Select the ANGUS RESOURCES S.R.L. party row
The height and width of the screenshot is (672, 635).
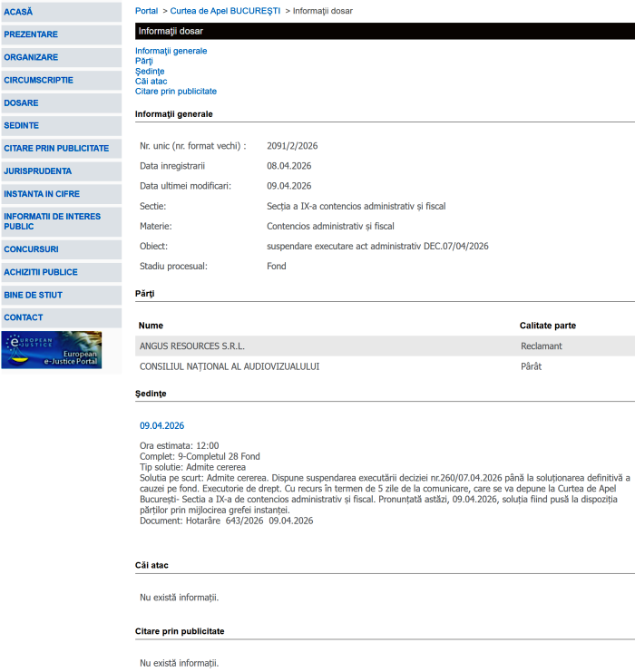192,346
